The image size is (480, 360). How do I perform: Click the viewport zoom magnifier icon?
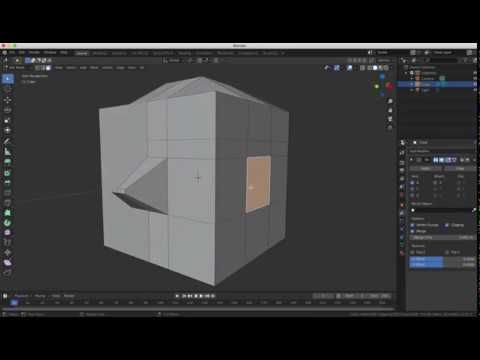[x=390, y=101]
